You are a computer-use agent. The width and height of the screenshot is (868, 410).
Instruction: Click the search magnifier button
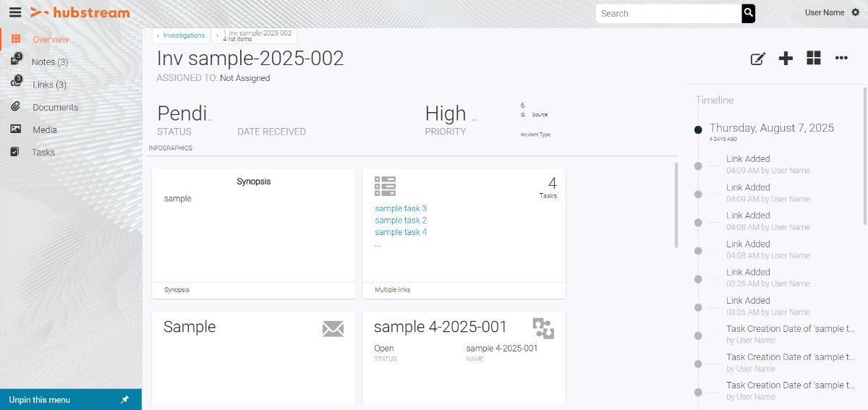pyautogui.click(x=748, y=13)
